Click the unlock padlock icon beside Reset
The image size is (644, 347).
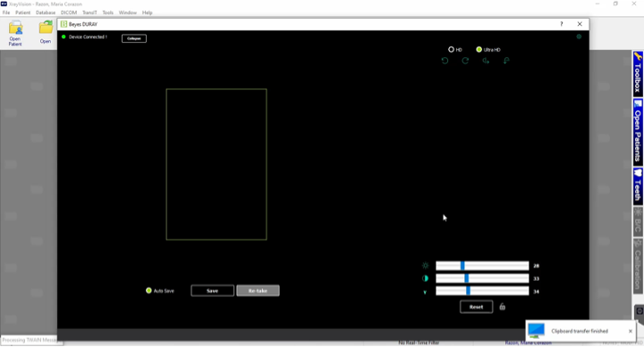click(503, 307)
